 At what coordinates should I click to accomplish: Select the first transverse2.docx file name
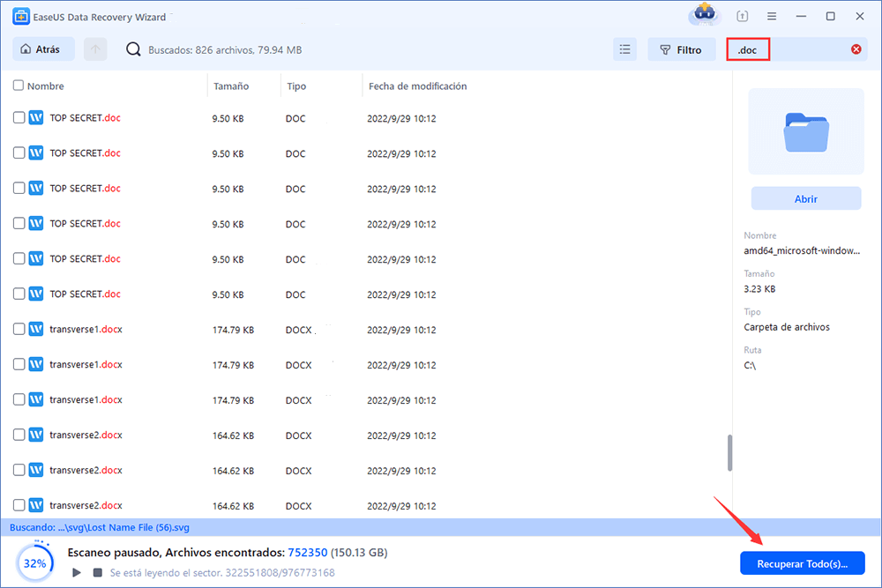86,435
